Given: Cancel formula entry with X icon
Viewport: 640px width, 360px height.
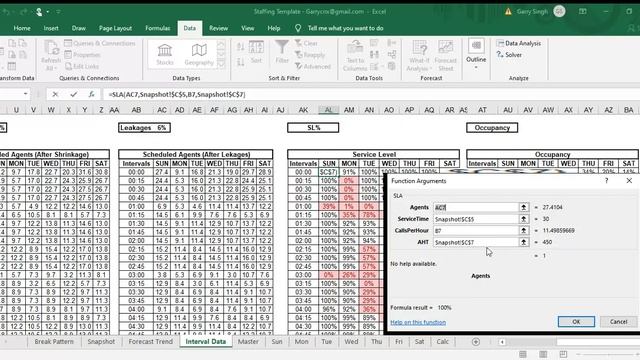Looking at the screenshot, I should 55,94.
